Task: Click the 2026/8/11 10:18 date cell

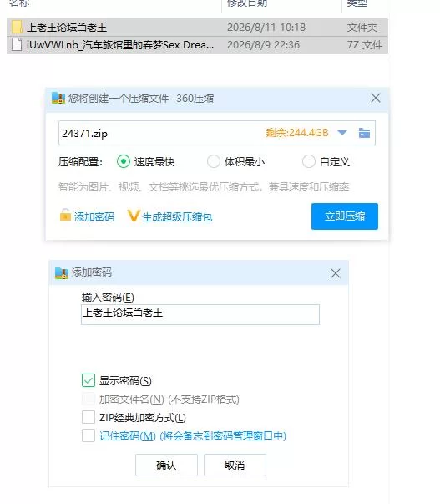Action: click(x=266, y=28)
